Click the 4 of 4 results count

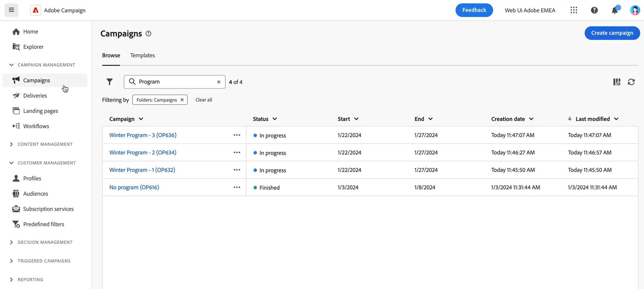click(x=235, y=82)
